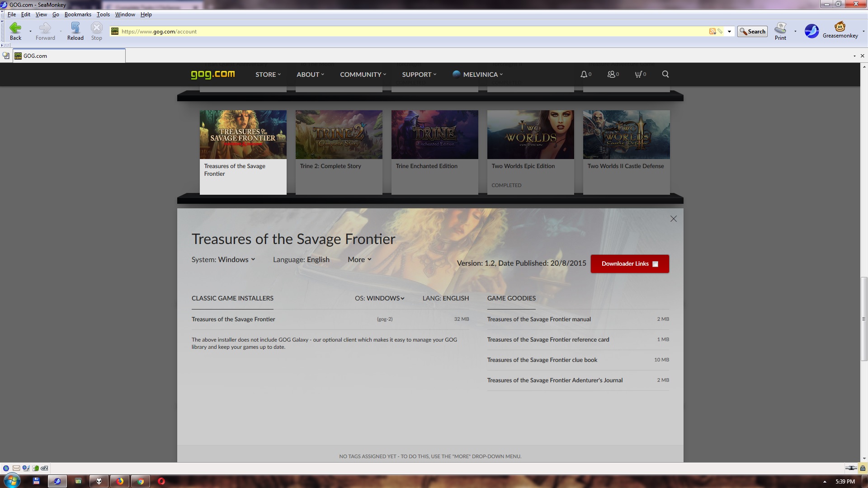
Task: Open OS: WINDOWS installer dropdown
Action: 379,298
